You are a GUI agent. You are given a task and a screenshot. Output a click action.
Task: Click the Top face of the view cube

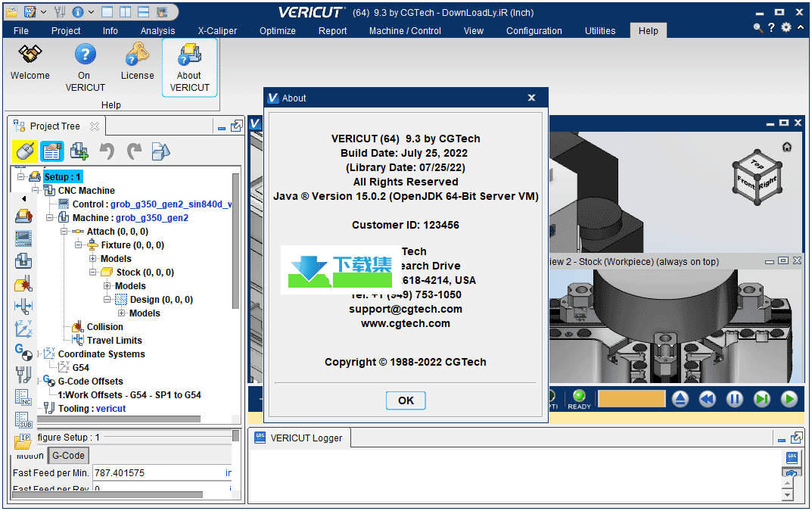point(757,164)
